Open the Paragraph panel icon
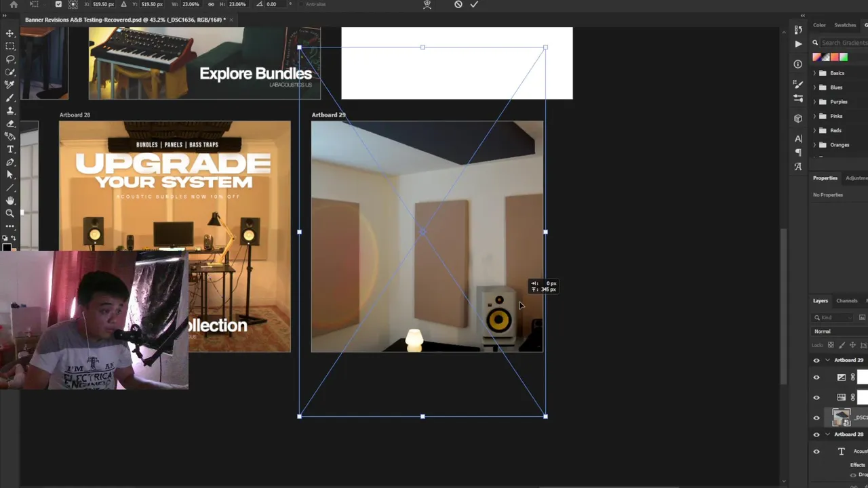This screenshot has width=868, height=488. coord(798,152)
